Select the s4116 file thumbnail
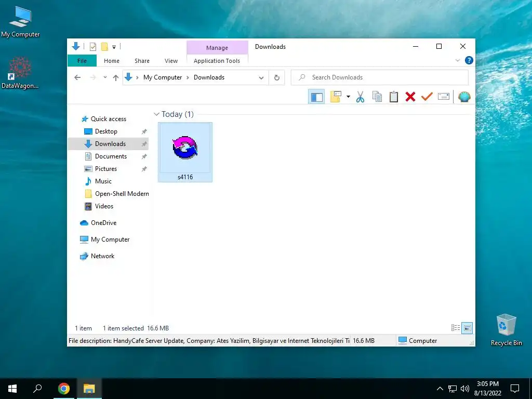 pyautogui.click(x=185, y=152)
